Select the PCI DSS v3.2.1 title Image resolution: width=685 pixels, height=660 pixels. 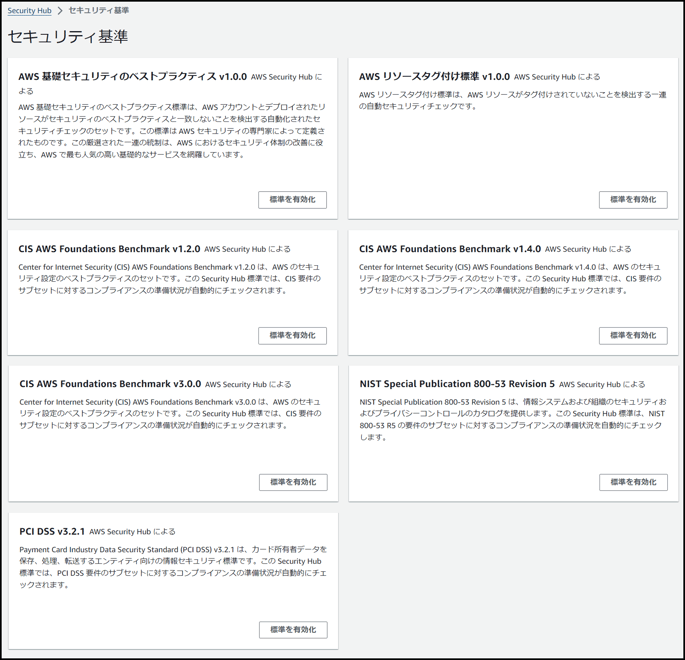(x=52, y=532)
